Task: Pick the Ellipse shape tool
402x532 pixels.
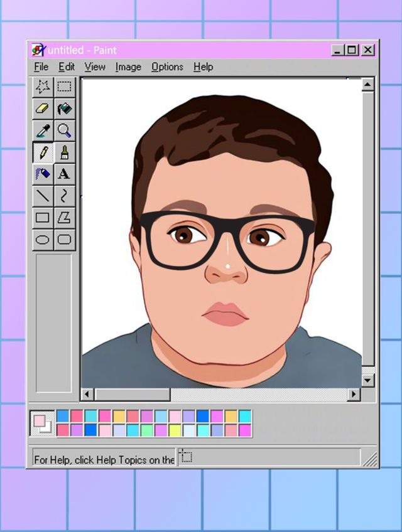Action: tap(43, 239)
